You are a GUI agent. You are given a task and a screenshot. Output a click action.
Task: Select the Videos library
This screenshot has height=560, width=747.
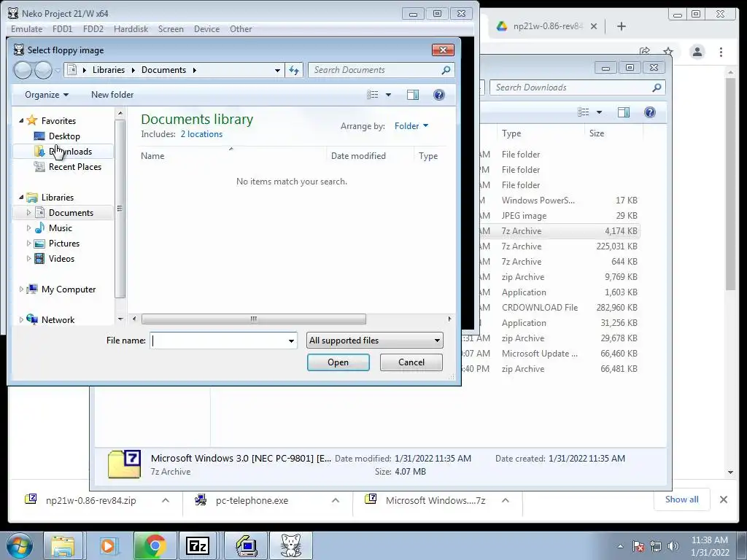point(61,259)
